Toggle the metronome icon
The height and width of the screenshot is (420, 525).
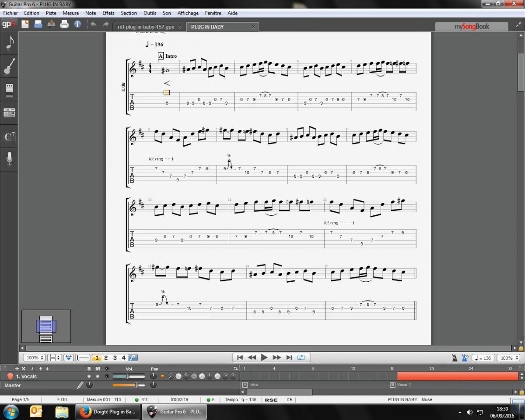tap(455, 357)
